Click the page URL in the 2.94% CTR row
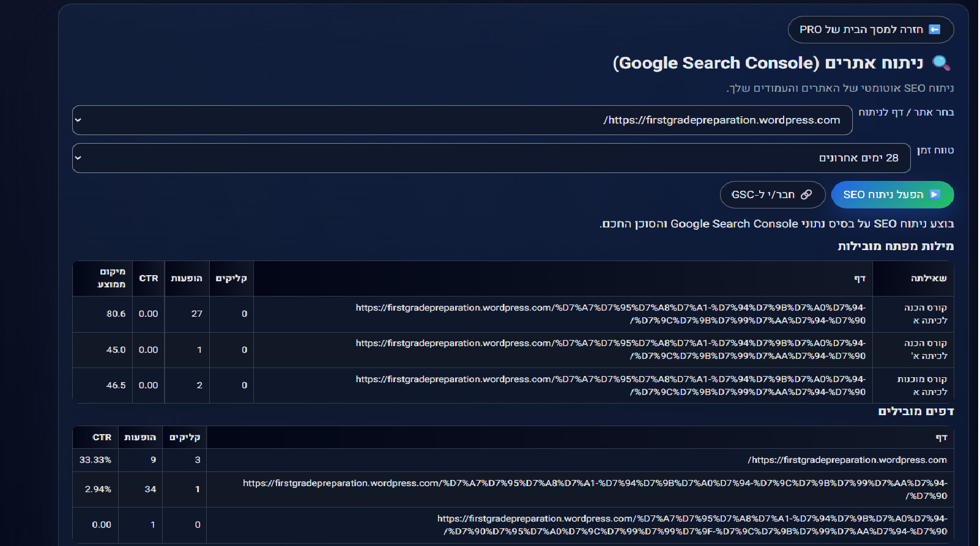The image size is (980, 546). [x=595, y=489]
